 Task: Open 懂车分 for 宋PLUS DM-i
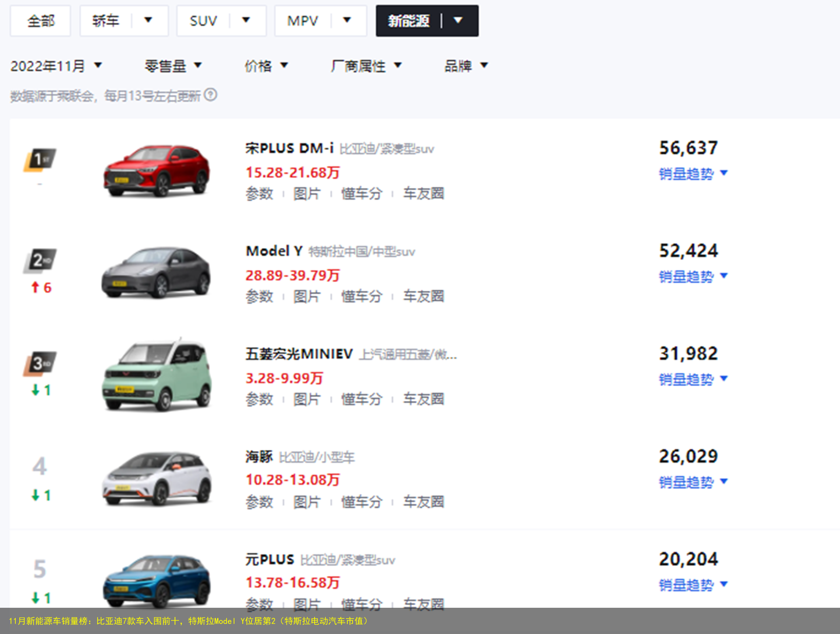pos(362,193)
